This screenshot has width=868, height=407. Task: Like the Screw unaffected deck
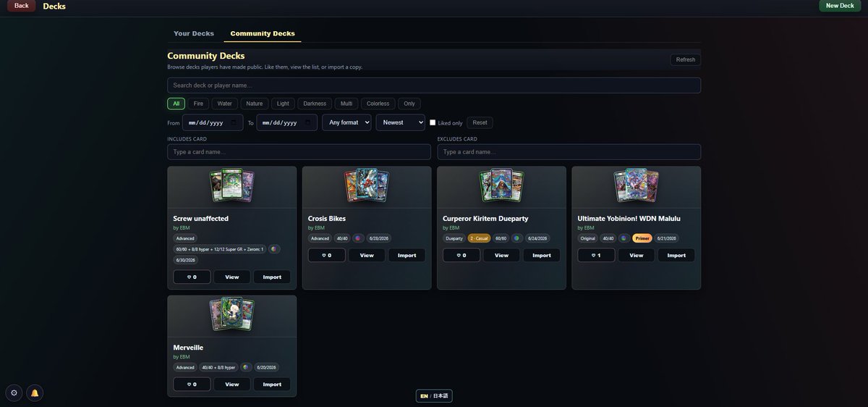pyautogui.click(x=192, y=277)
